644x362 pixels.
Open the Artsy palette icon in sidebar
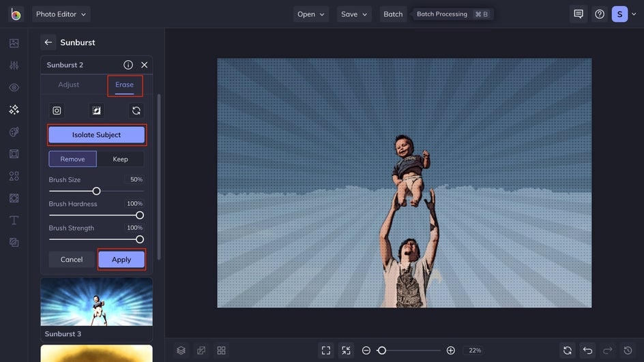pos(14,132)
